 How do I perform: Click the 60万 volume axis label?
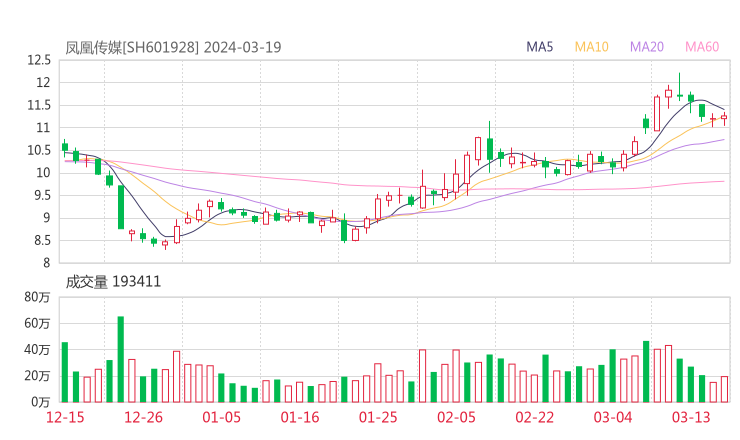point(37,323)
